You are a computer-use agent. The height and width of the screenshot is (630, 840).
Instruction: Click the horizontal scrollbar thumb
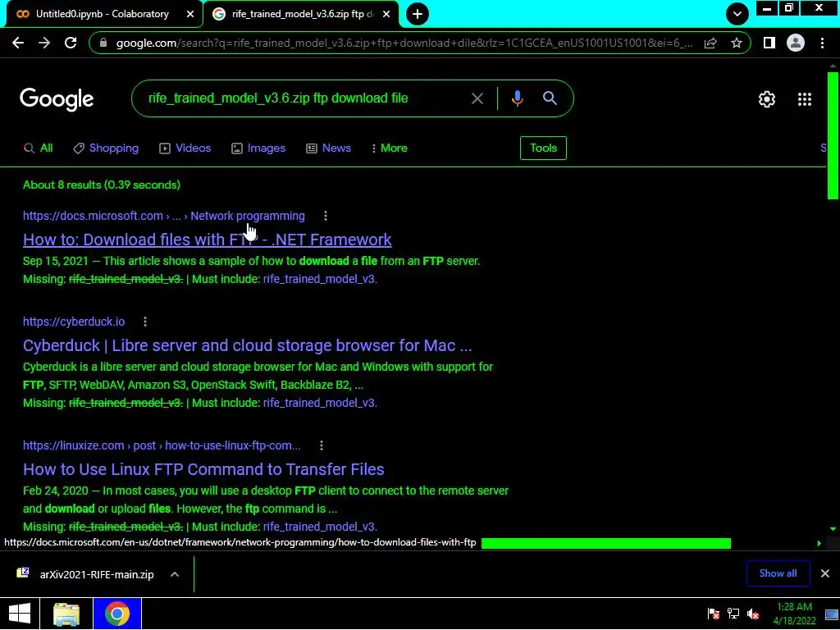[x=606, y=543]
